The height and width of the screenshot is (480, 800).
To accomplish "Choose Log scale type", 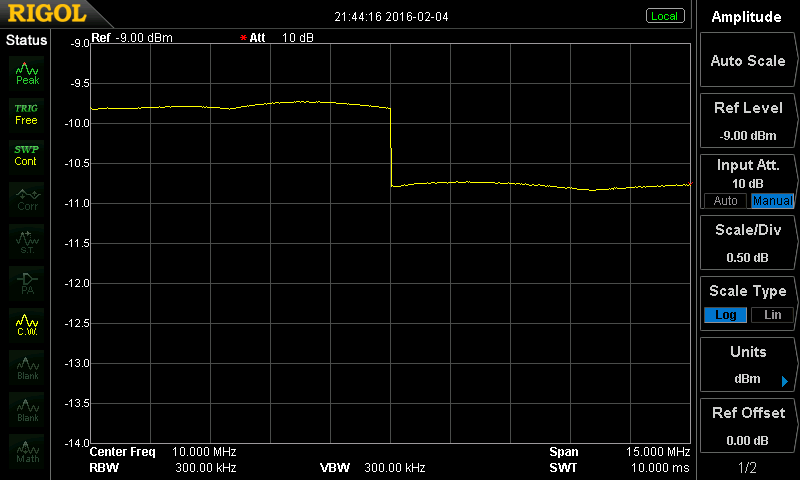I will (726, 315).
